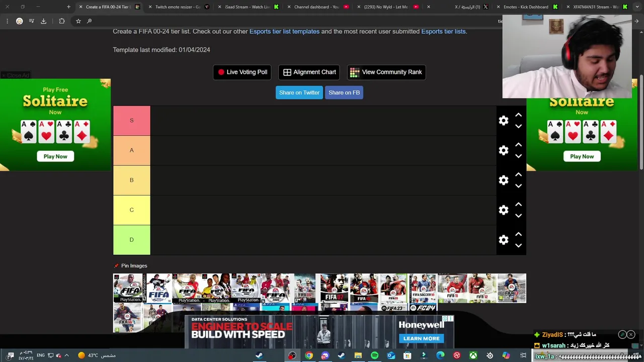Open settings gear for the A tier row
Screen dimensions: 644x362
click(x=504, y=150)
